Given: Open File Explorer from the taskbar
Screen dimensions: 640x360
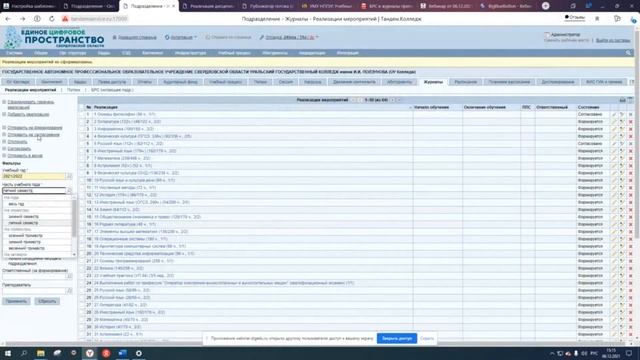Looking at the screenshot, I should click(41, 353).
